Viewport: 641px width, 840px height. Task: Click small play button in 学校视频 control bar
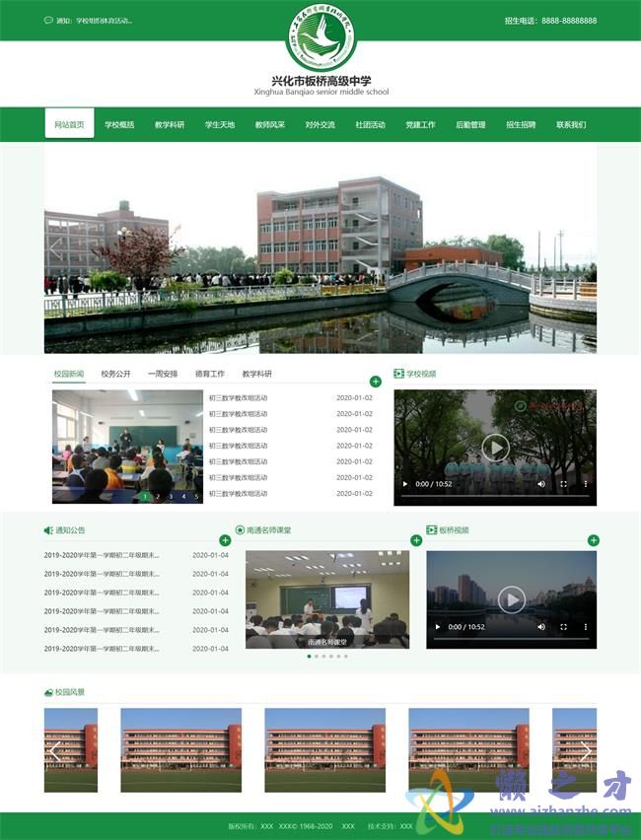(x=404, y=484)
